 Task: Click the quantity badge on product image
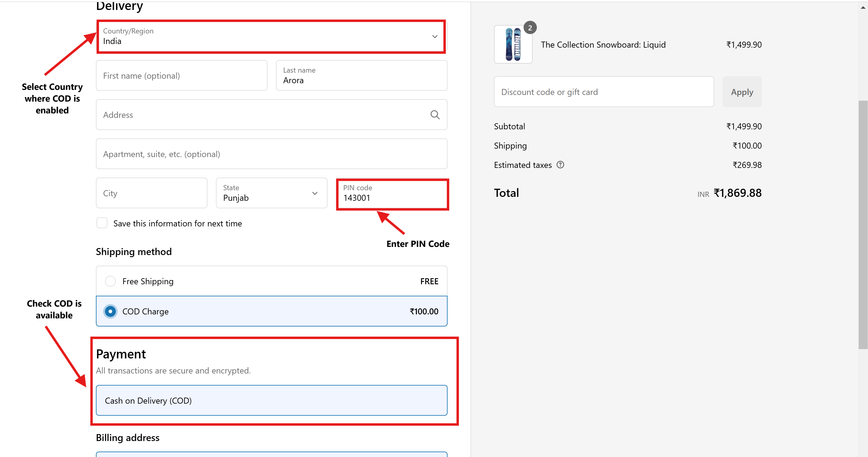click(x=530, y=28)
